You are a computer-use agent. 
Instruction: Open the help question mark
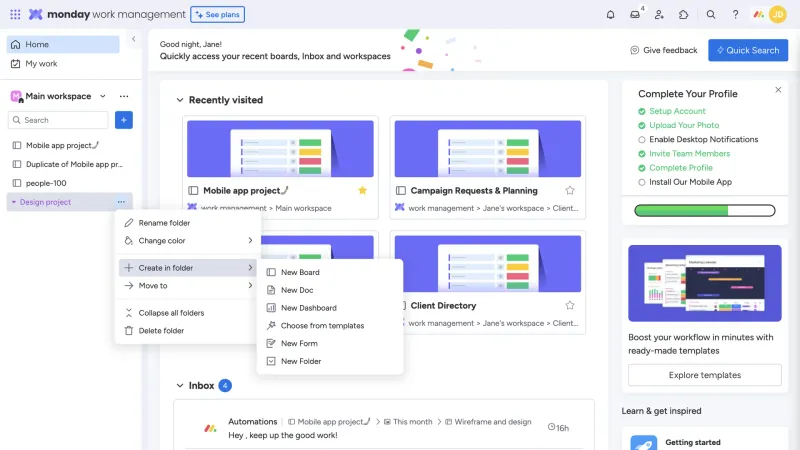click(x=735, y=14)
